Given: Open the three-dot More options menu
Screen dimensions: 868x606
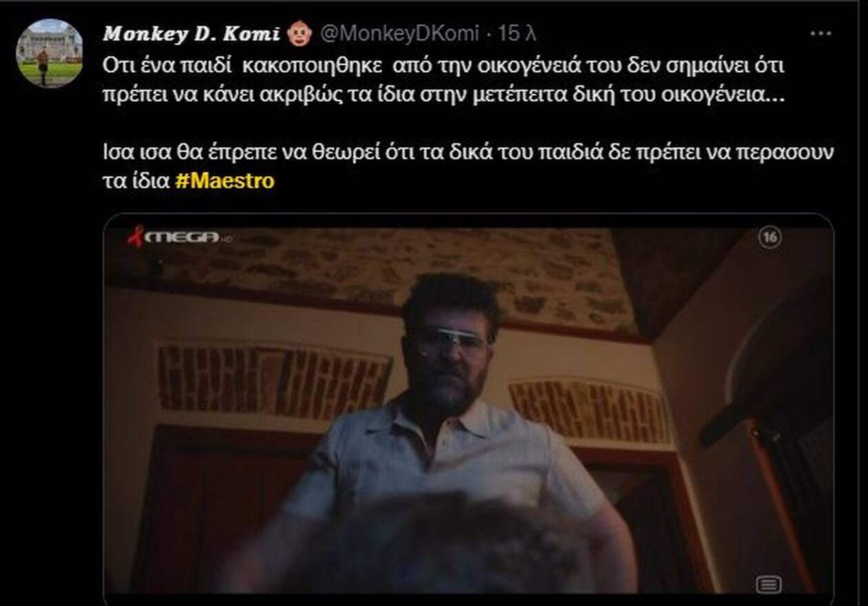Looking at the screenshot, I should (x=820, y=34).
